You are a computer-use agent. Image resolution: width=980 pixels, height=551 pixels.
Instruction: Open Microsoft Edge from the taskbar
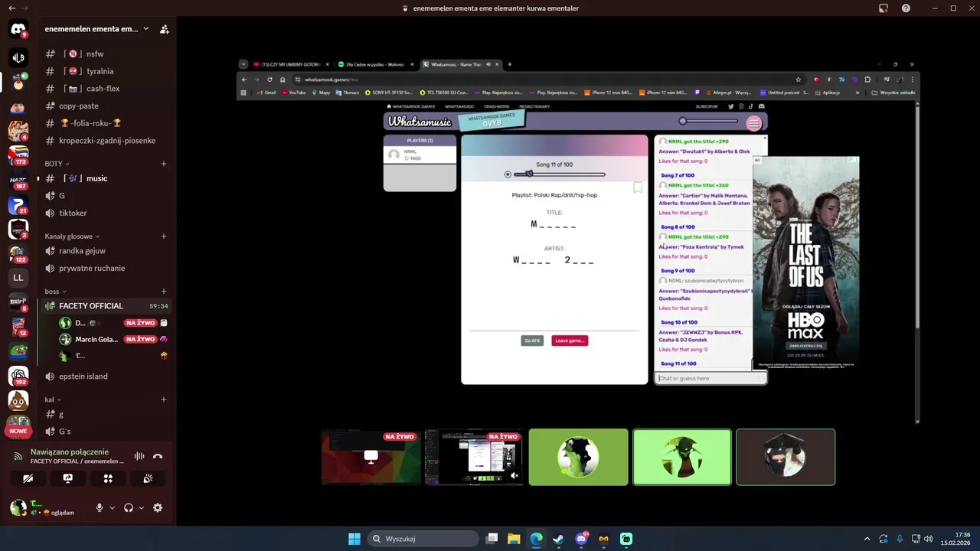[537, 539]
